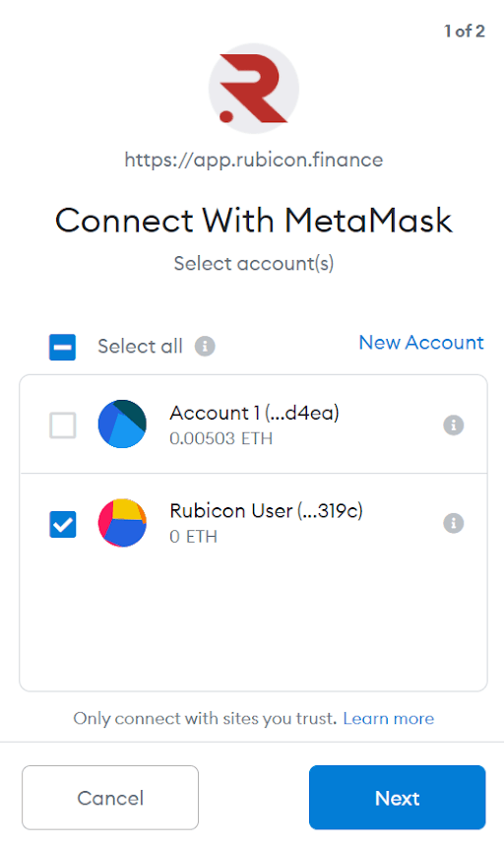
Task: Click the blue Next button
Action: [397, 798]
